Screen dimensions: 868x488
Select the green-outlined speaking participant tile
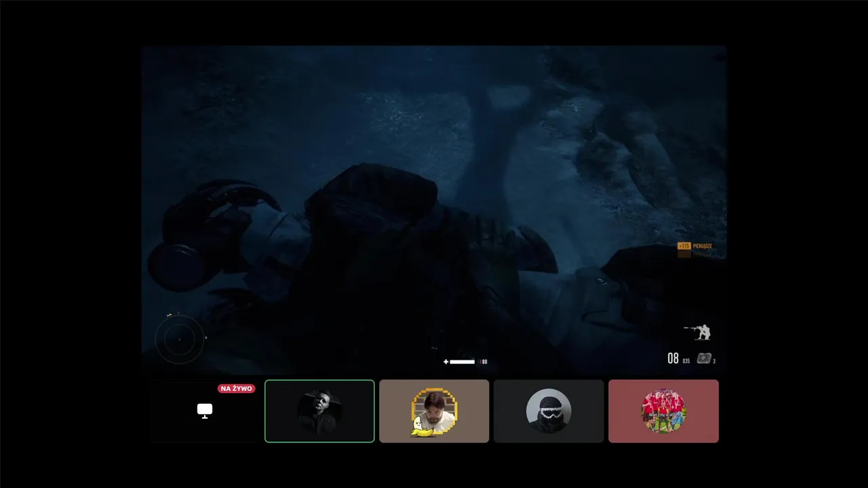319,411
